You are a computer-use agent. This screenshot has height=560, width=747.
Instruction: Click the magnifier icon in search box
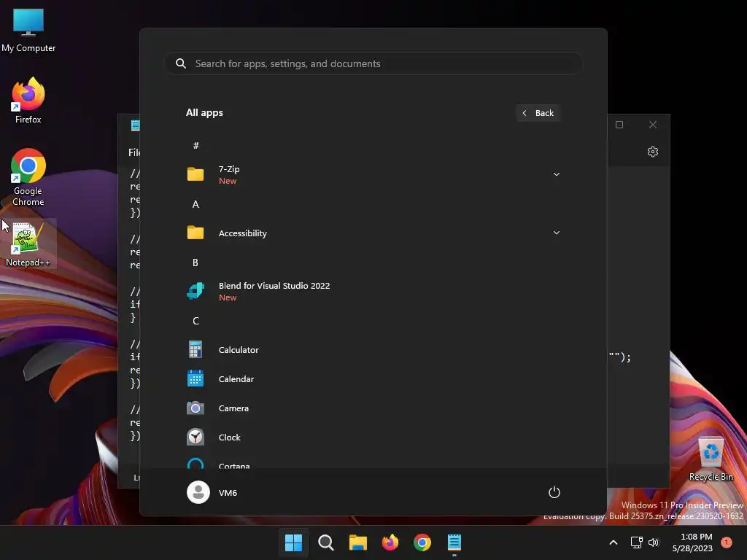pos(181,63)
